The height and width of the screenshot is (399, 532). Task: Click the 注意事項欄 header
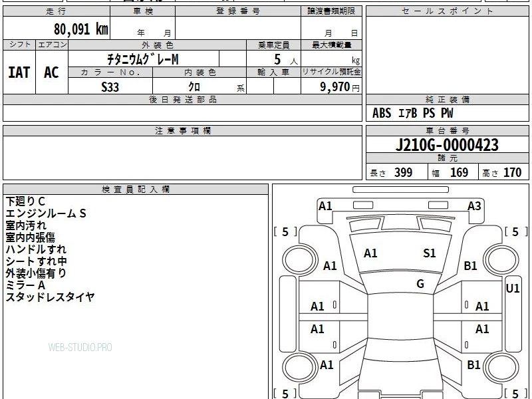click(182, 131)
